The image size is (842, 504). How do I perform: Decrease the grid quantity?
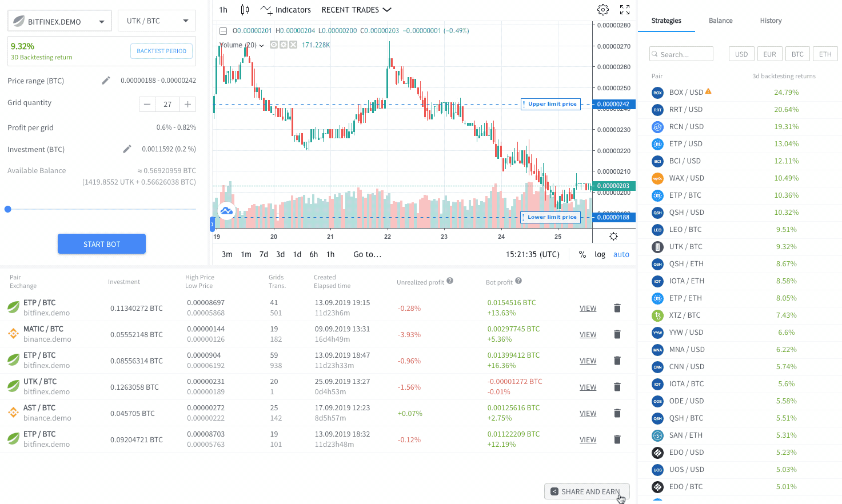pyautogui.click(x=147, y=104)
